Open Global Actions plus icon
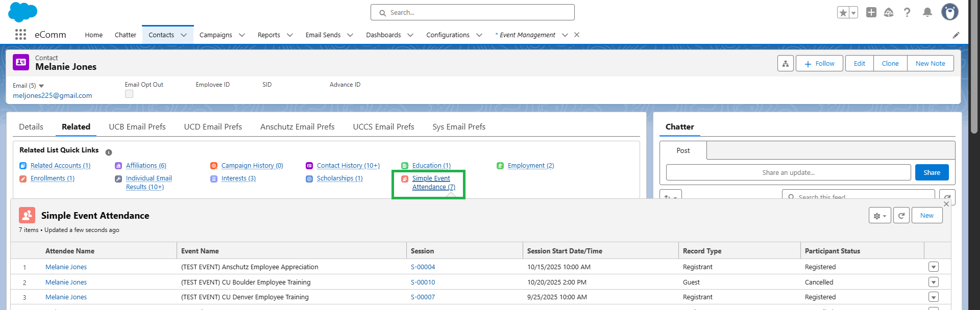 [x=871, y=12]
